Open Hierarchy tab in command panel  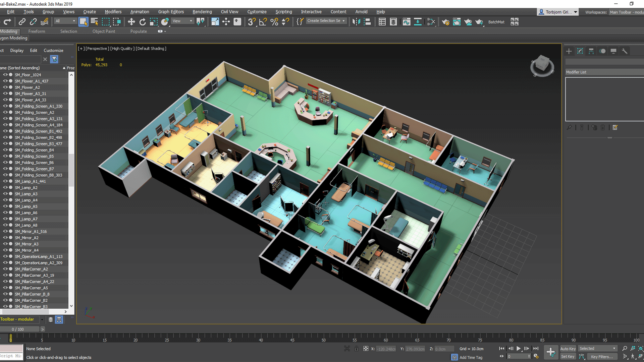pos(591,51)
